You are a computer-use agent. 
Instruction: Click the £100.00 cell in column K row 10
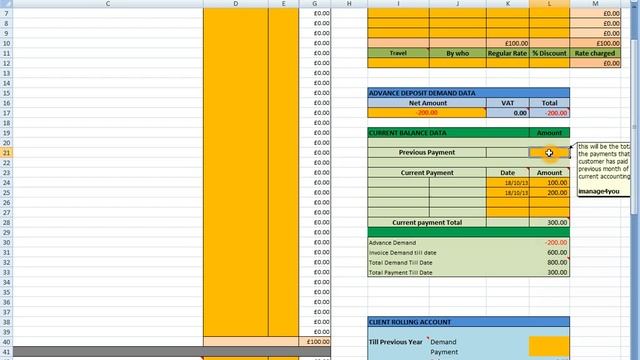(508, 43)
